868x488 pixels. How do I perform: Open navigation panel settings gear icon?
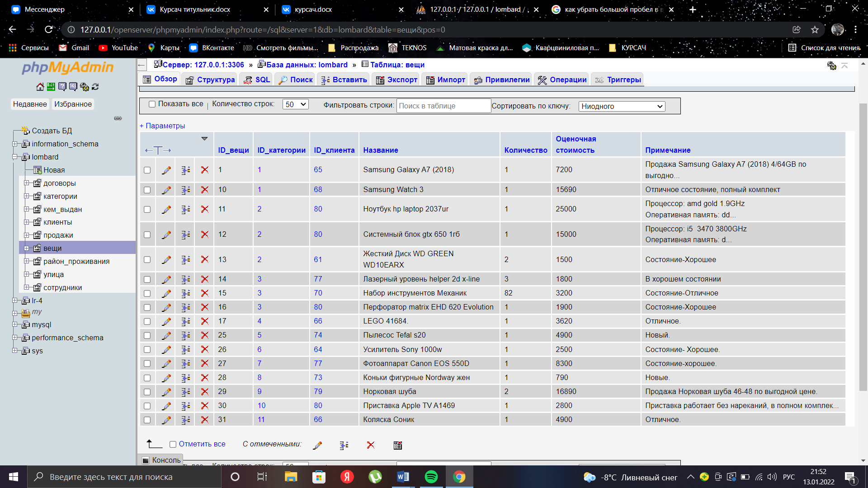tap(84, 86)
